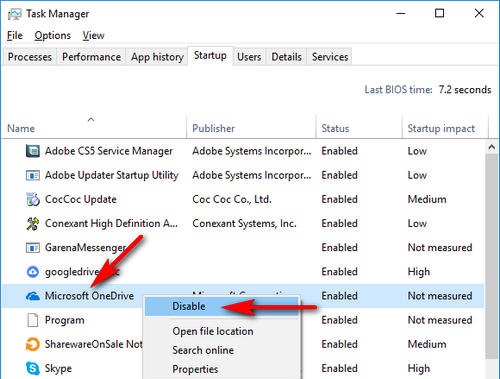The width and height of the screenshot is (500, 379).
Task: Select the Conexant High Definition A... name
Action: (111, 224)
